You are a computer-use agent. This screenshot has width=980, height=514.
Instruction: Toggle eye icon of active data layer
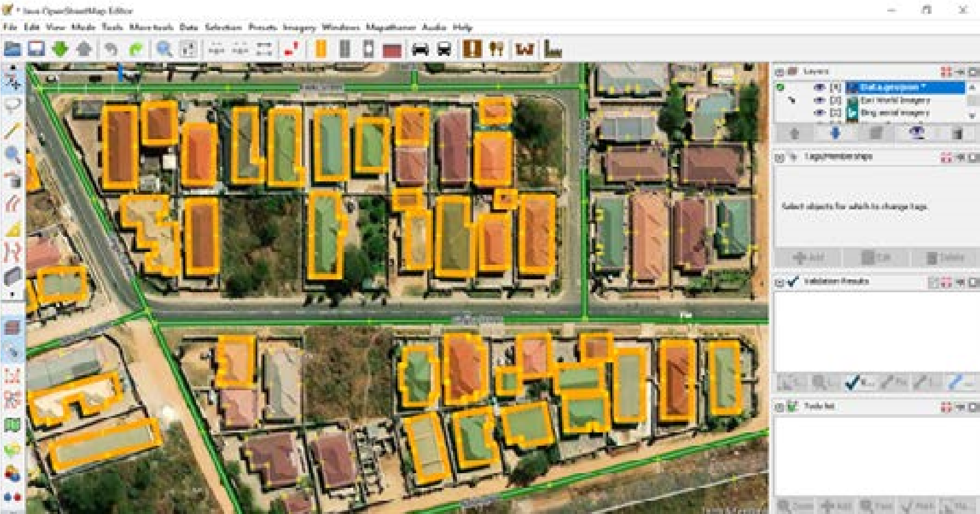tap(819, 88)
